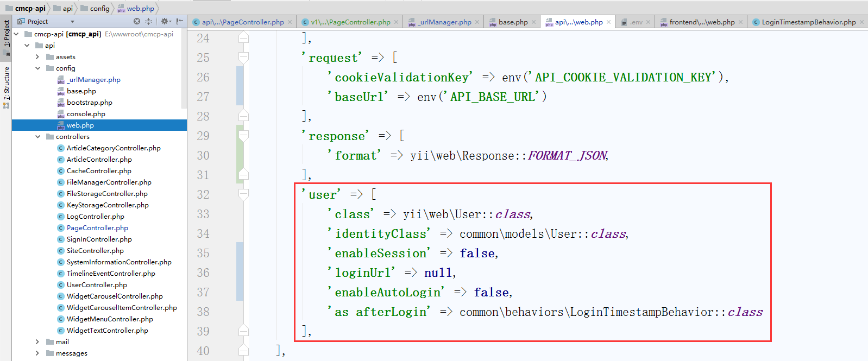Click the web.php breadcrumb
The height and width of the screenshot is (361, 868).
point(136,8)
